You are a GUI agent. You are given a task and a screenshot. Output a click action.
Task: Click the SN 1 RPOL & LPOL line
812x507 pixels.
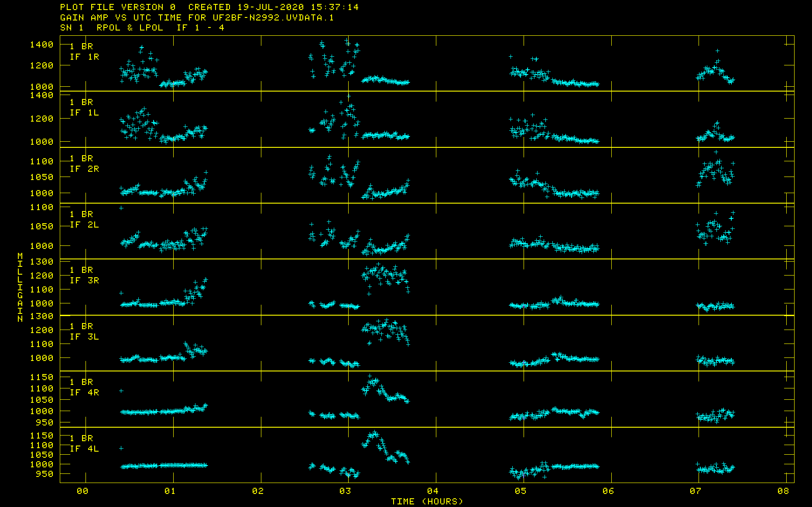142,27
